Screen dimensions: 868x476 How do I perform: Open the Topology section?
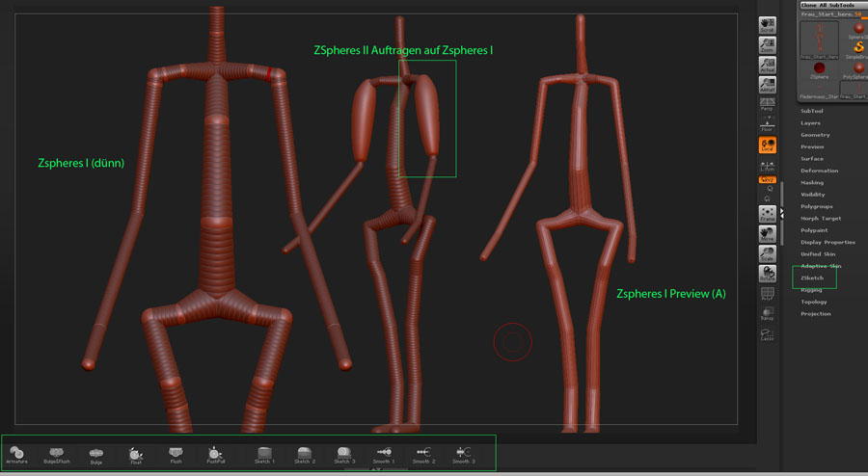coord(814,302)
